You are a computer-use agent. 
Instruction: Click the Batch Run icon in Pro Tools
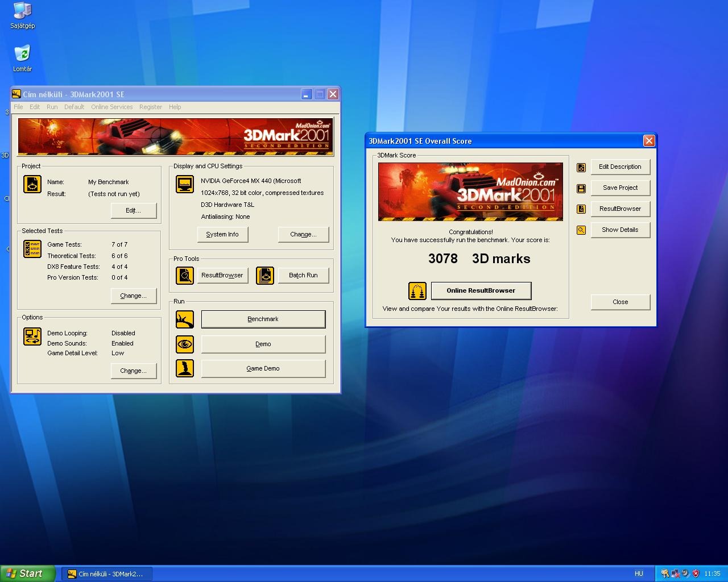(265, 276)
